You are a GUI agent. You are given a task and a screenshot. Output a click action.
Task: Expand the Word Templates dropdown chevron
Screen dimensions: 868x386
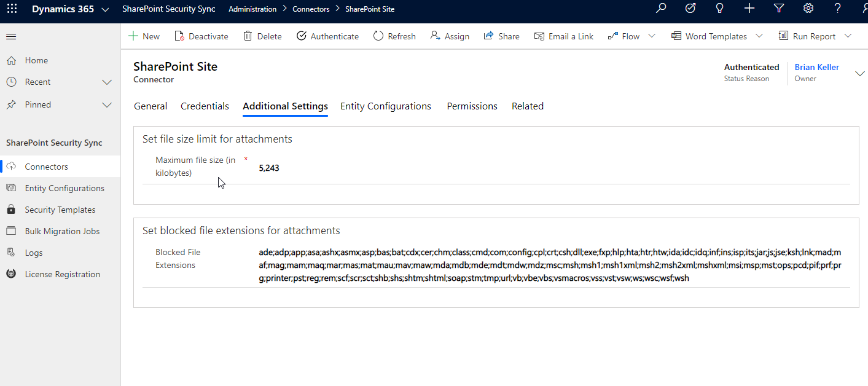[x=759, y=36]
